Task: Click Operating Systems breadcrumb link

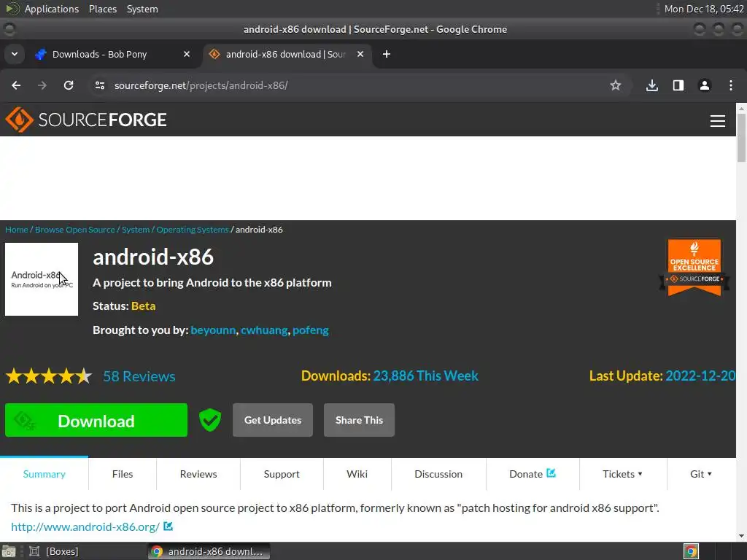Action: (193, 230)
